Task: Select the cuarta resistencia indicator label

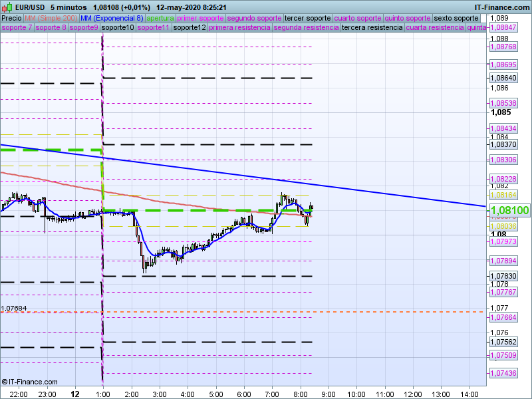Action: point(435,28)
